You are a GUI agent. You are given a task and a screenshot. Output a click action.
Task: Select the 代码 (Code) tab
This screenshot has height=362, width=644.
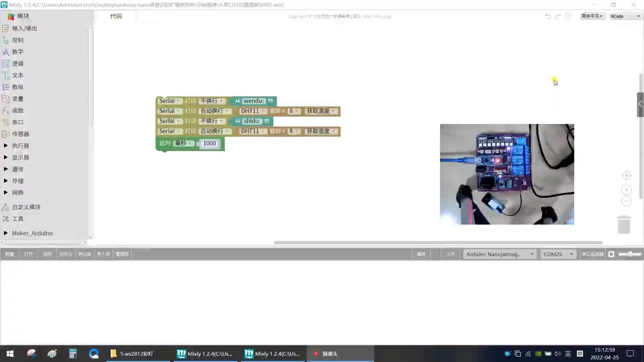116,16
